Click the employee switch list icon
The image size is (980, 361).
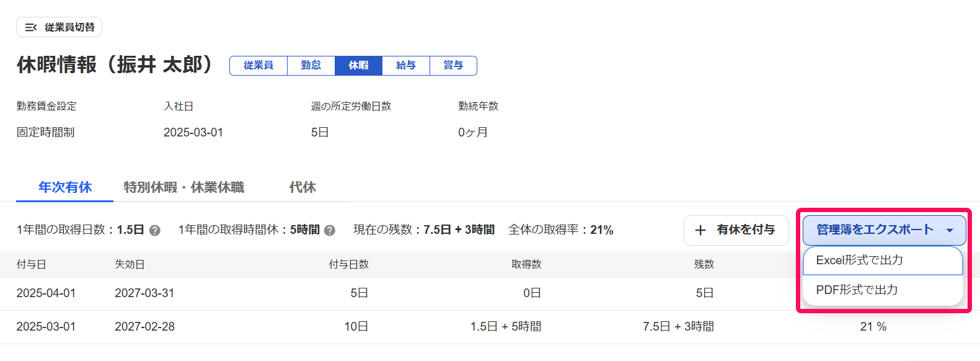pyautogui.click(x=30, y=27)
